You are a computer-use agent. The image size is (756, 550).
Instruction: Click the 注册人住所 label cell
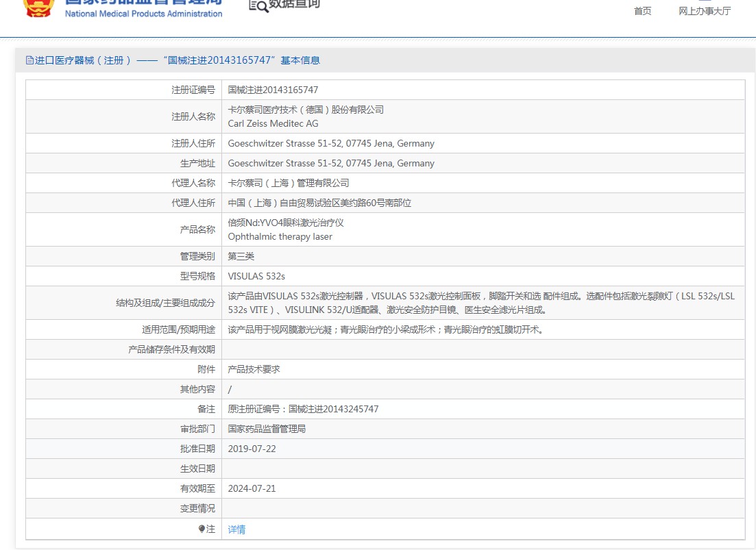[123, 143]
